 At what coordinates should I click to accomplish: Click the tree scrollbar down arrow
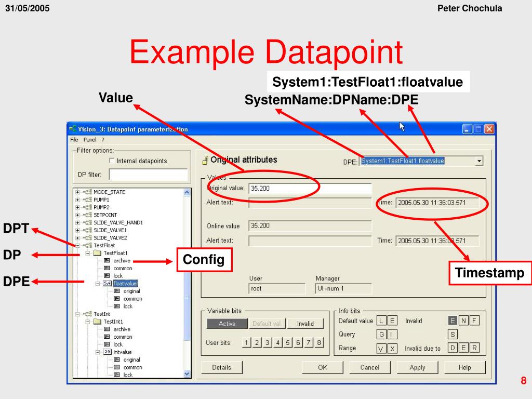coord(187,374)
